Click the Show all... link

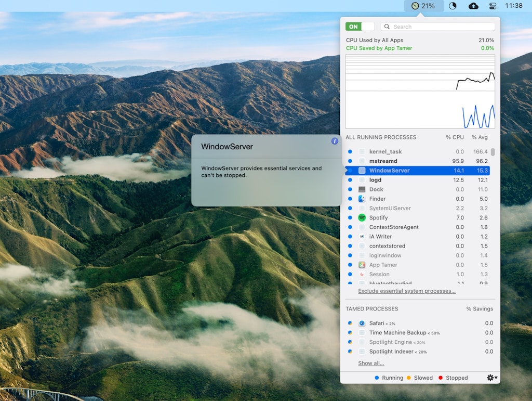(370, 363)
